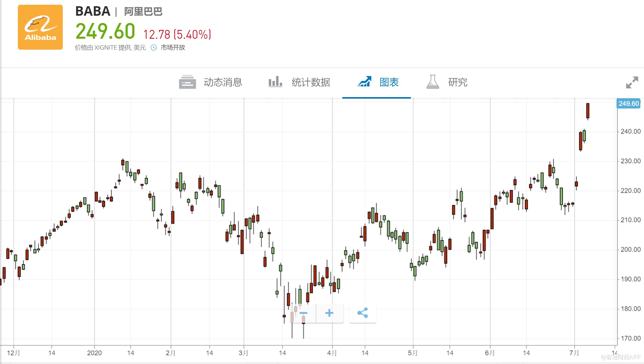Open the 研究 research tab
644x364 pixels.
[458, 83]
